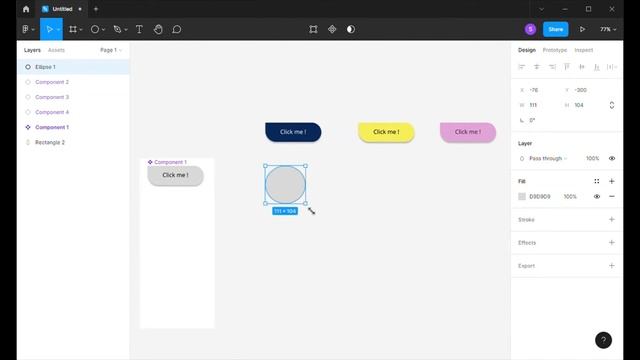Add an effect with plus icon
The height and width of the screenshot is (360, 640).
click(611, 242)
